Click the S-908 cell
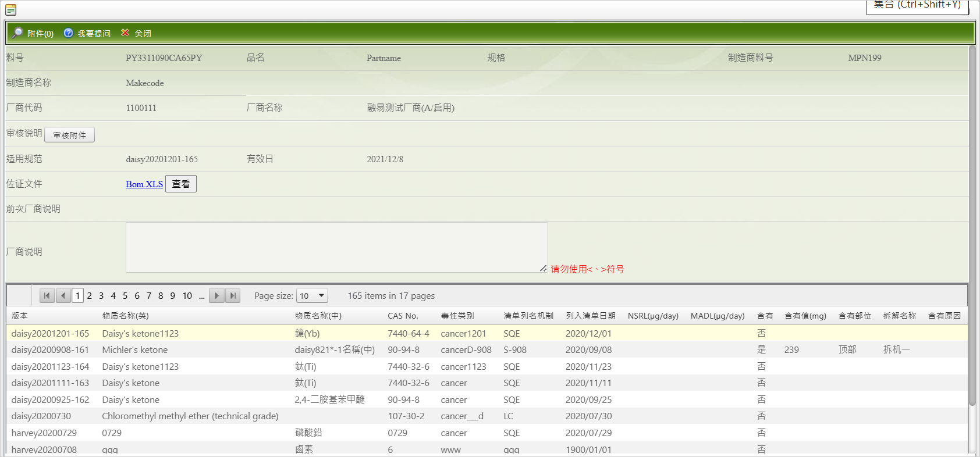The image size is (980, 457). [x=515, y=349]
